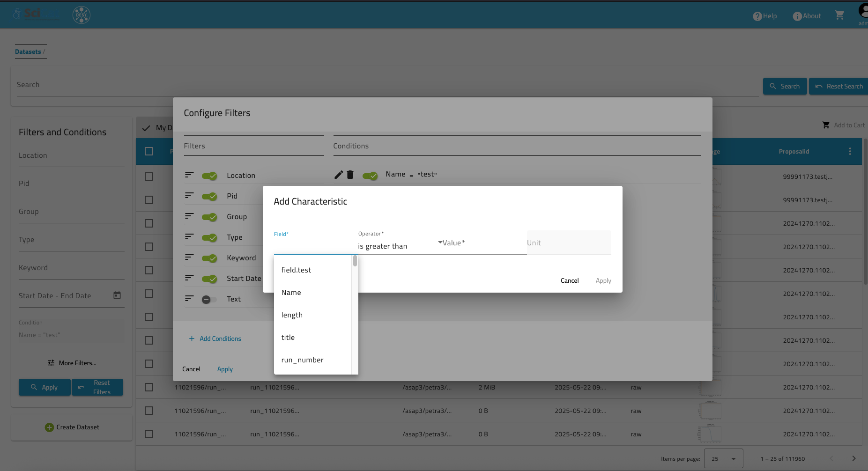Expand the Items per page dropdown
The width and height of the screenshot is (868, 471).
[724, 459]
